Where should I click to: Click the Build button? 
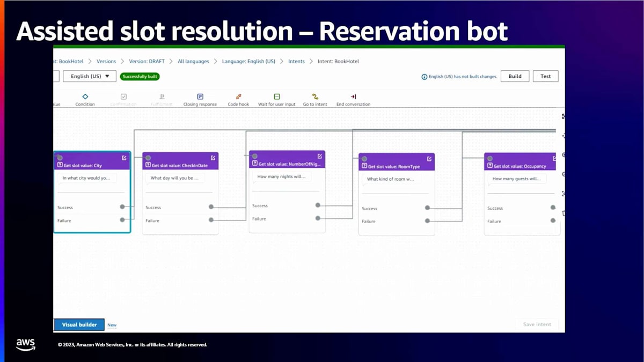pos(515,76)
